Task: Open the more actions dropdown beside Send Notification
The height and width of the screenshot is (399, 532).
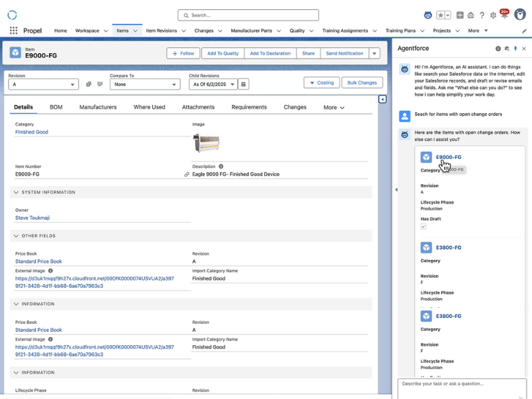Action: 374,53
